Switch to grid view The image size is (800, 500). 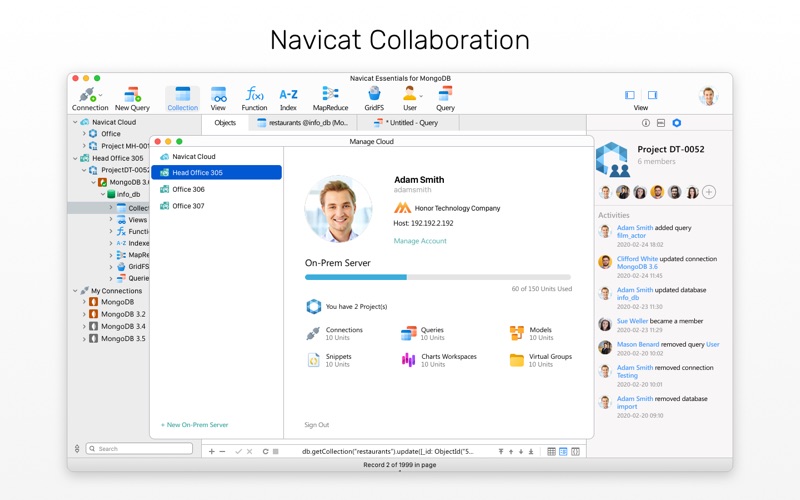[552, 452]
